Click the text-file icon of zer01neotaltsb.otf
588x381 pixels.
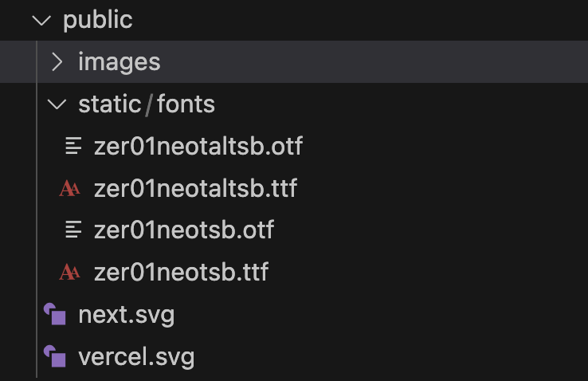coord(73,146)
